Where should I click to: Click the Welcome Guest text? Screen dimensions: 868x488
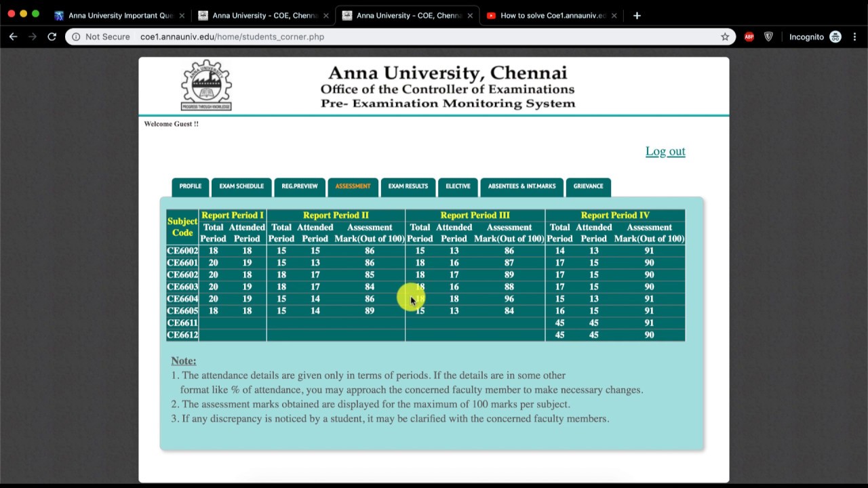point(172,124)
